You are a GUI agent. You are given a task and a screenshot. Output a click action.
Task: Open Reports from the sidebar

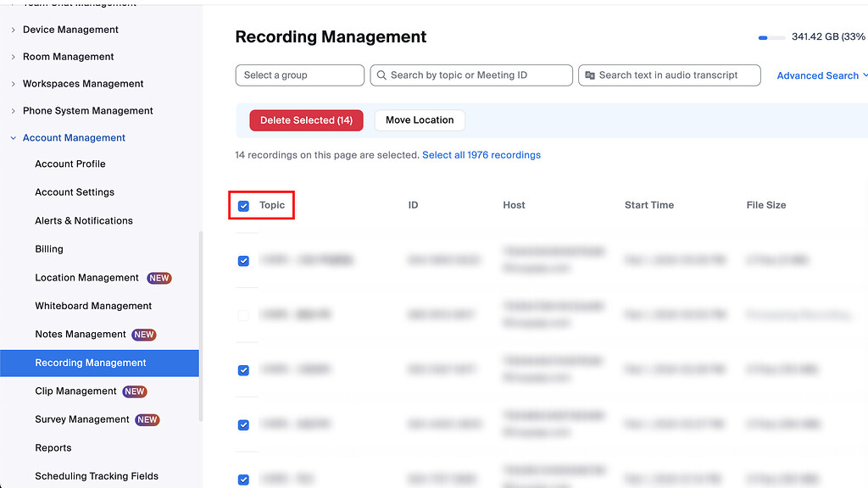click(x=53, y=447)
